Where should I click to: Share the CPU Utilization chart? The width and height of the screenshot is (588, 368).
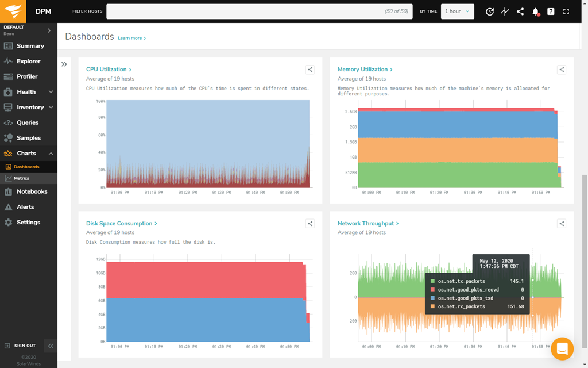[x=310, y=70]
